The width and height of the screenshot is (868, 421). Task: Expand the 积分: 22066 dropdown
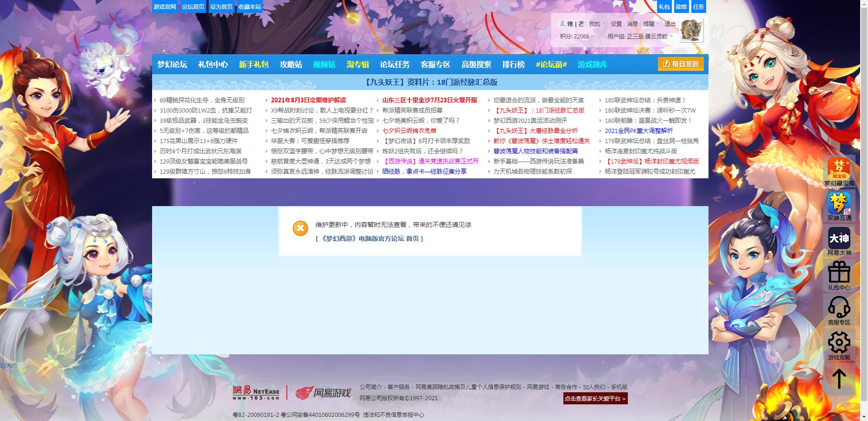[577, 36]
